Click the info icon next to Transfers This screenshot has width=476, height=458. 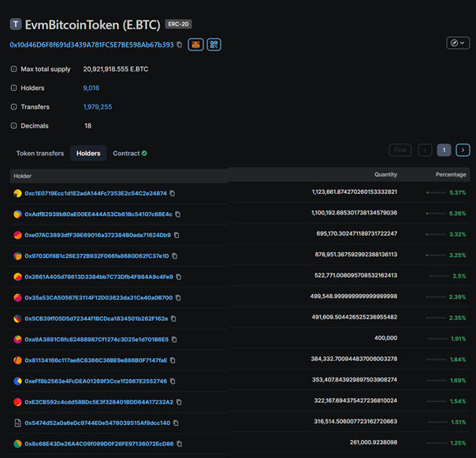click(x=13, y=106)
